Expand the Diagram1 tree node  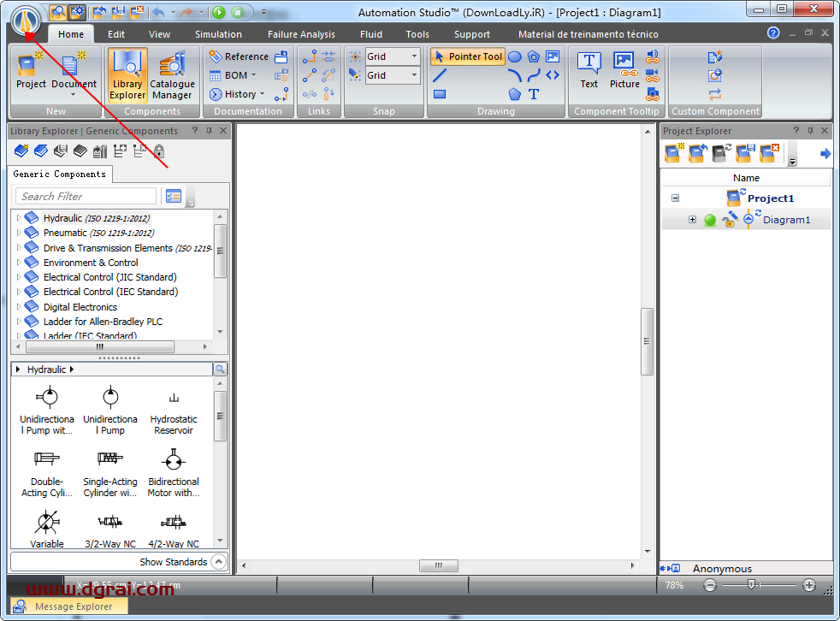[x=692, y=220]
